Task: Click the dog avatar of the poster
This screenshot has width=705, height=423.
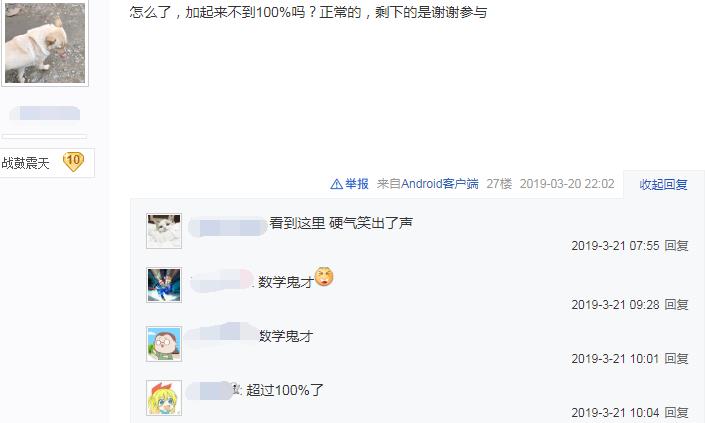Action: 45,42
